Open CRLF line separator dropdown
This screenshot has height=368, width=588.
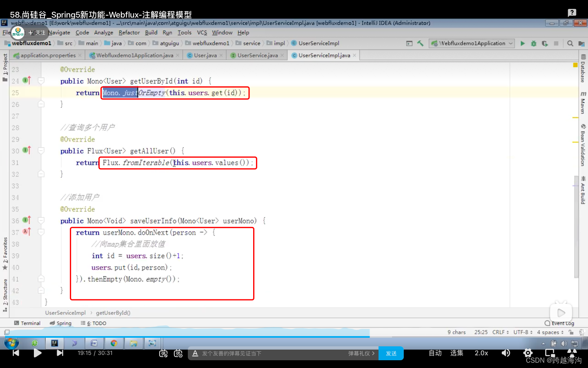[501, 332]
